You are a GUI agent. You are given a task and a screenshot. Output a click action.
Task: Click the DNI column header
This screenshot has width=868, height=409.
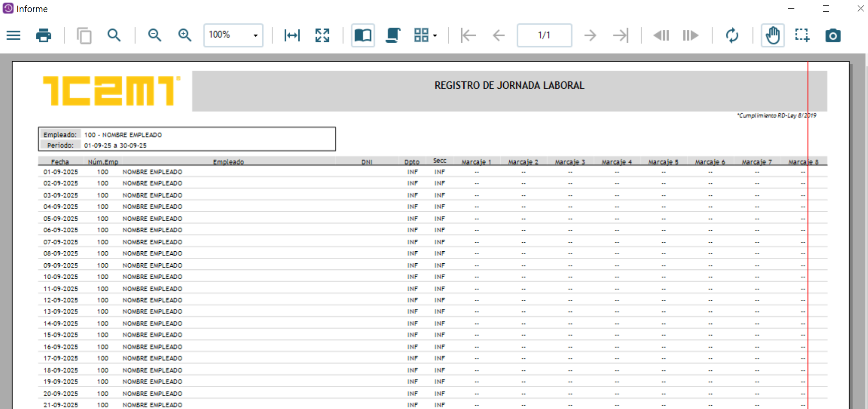coord(367,162)
